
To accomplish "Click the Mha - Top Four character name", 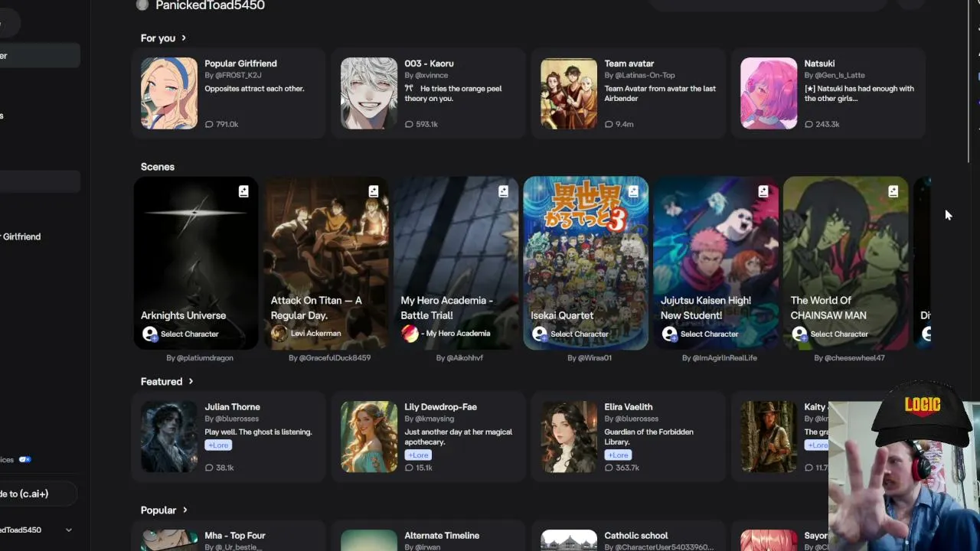I will [235, 536].
